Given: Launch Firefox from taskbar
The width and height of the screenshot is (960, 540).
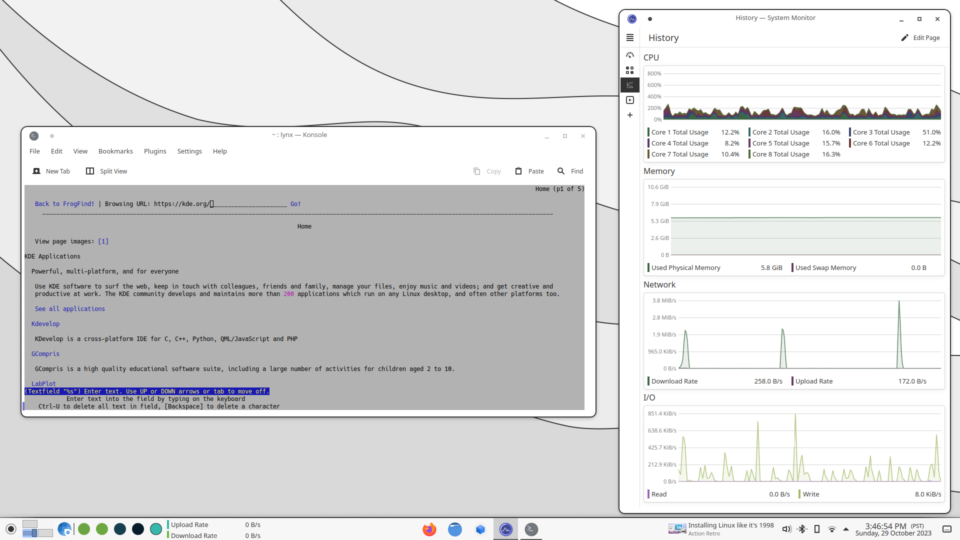Looking at the screenshot, I should pos(429,530).
